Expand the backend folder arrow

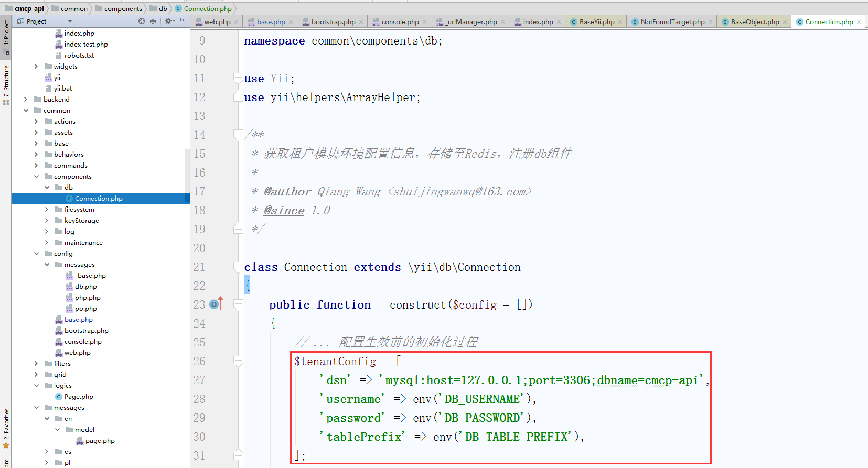click(x=25, y=100)
